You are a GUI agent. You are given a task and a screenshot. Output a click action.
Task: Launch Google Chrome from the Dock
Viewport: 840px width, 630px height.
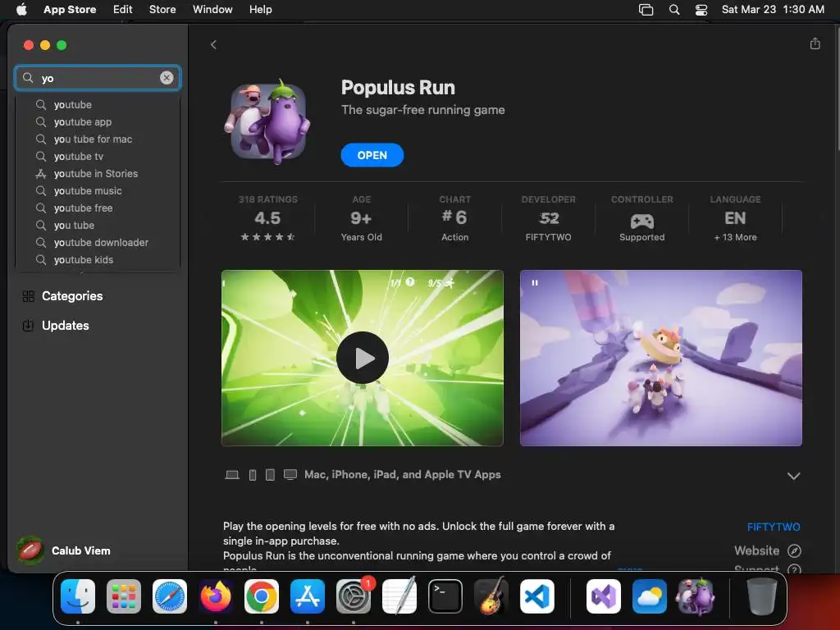pos(262,596)
